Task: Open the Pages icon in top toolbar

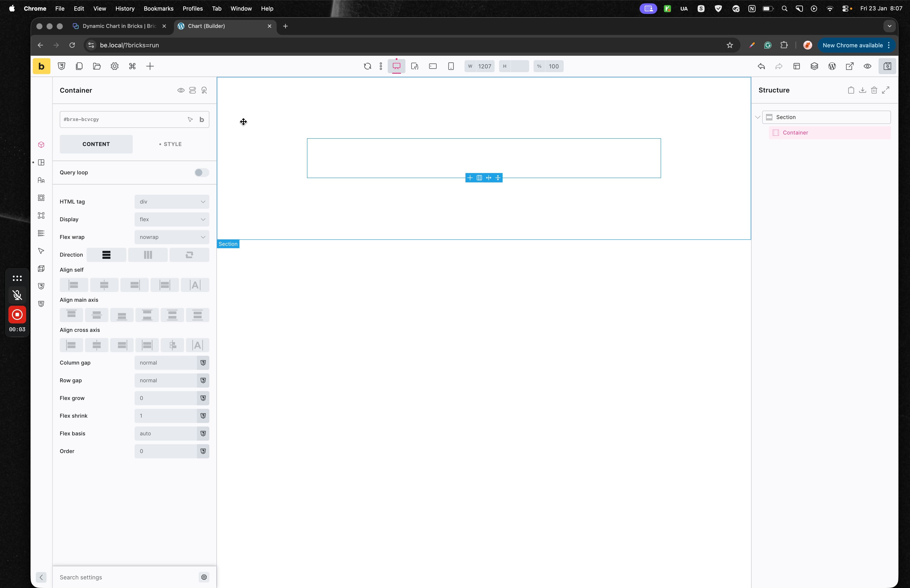Action: point(79,66)
